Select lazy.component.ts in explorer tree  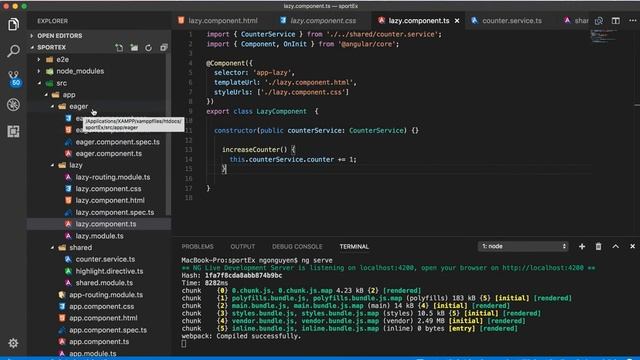(x=100, y=224)
